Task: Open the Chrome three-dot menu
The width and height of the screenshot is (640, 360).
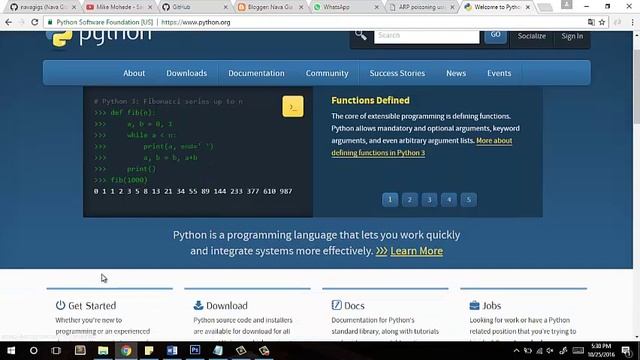Action: point(632,22)
